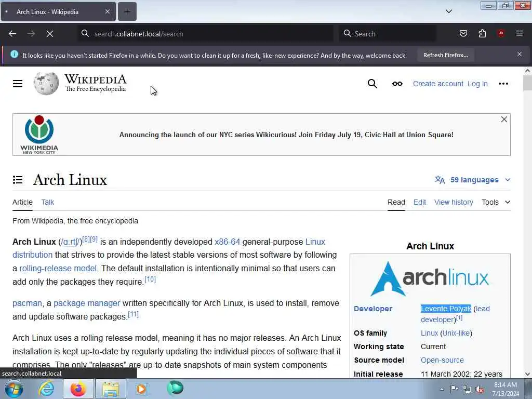Open the Unix-like link
Viewport: 532px width, 399px height.
(456, 333)
